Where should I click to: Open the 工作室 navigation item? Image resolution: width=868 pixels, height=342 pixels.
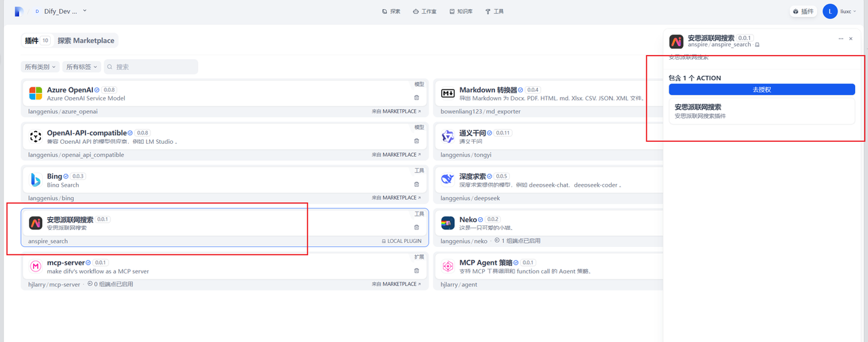click(425, 12)
